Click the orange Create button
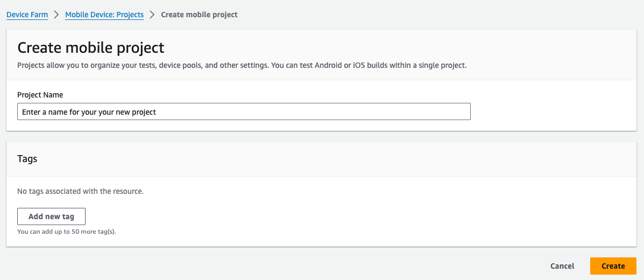Viewport: 644px width, 280px height. coord(613,266)
